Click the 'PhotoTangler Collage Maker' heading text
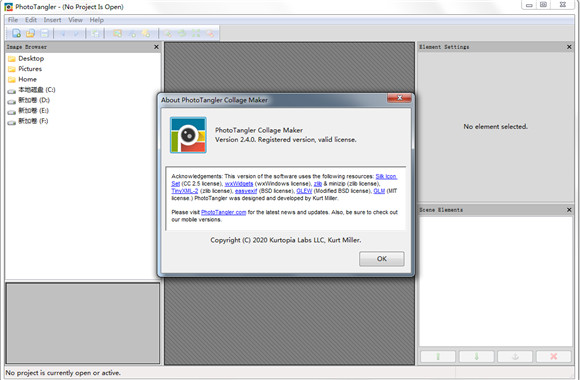Screen dimensions: 580x380 coord(259,130)
